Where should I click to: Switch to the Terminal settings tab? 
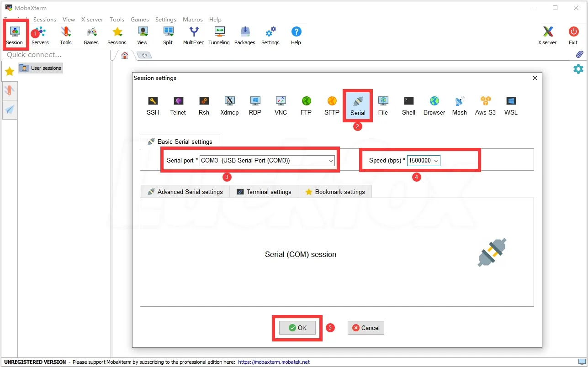click(x=264, y=192)
